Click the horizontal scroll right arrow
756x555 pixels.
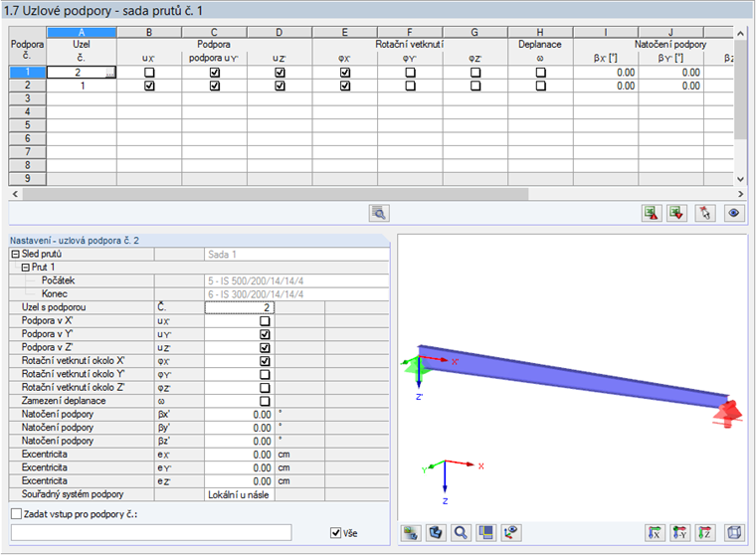point(740,194)
